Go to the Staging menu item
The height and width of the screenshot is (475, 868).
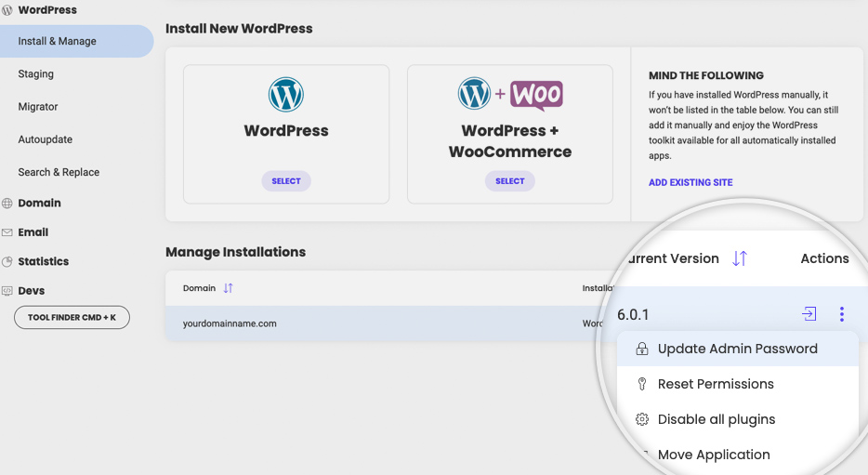pos(36,73)
